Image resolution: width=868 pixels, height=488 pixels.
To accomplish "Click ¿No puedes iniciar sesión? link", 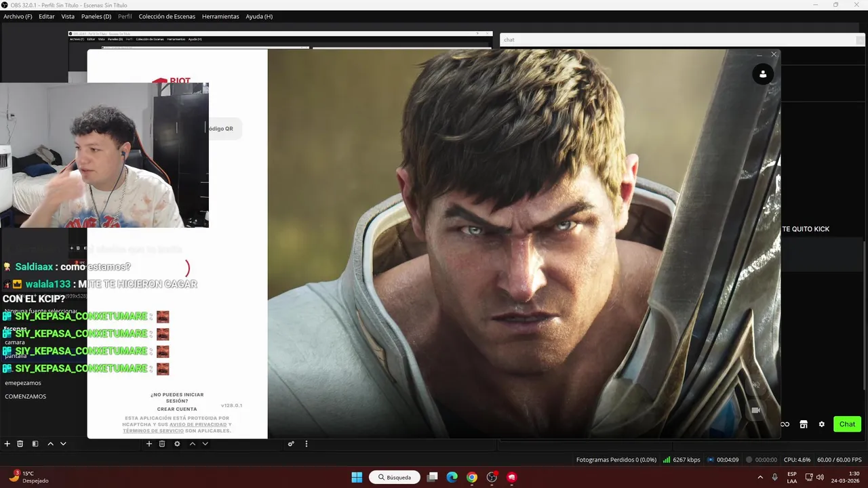I will click(177, 398).
